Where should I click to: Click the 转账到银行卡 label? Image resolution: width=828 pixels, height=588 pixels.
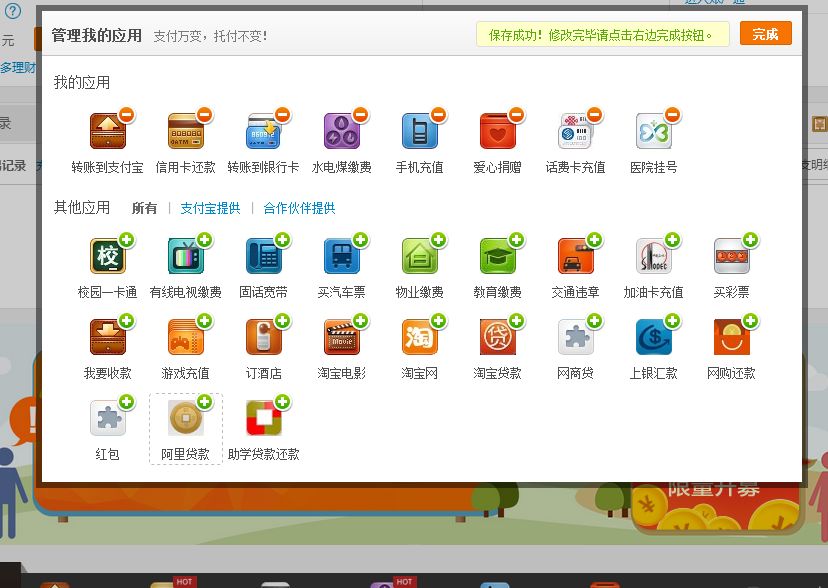264,167
